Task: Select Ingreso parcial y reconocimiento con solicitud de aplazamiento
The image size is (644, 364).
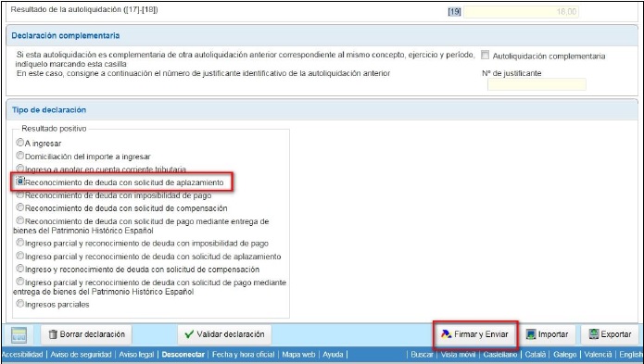Action: point(19,256)
